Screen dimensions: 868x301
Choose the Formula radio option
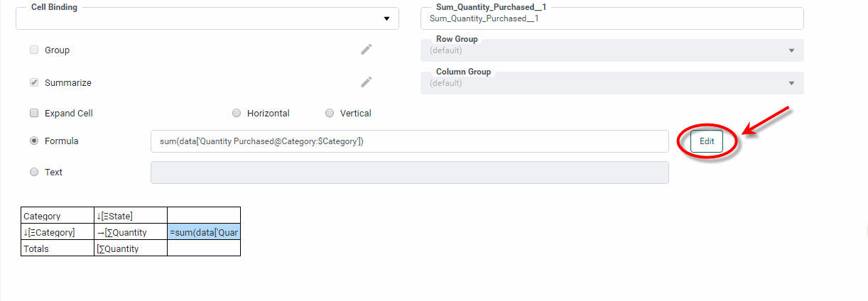[34, 141]
